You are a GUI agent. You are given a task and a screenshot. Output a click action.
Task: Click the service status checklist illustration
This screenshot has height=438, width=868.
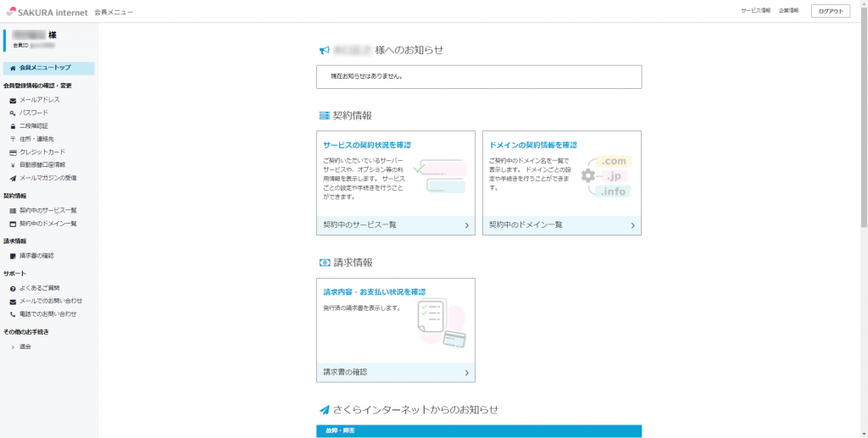pyautogui.click(x=442, y=176)
